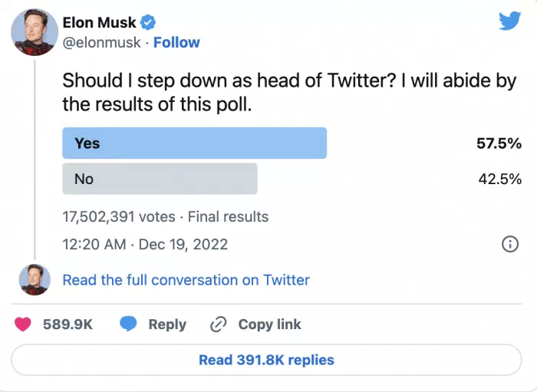Viewport: 537px width, 392px height.
Task: Click the tweet text about stepping down
Action: tap(289, 92)
